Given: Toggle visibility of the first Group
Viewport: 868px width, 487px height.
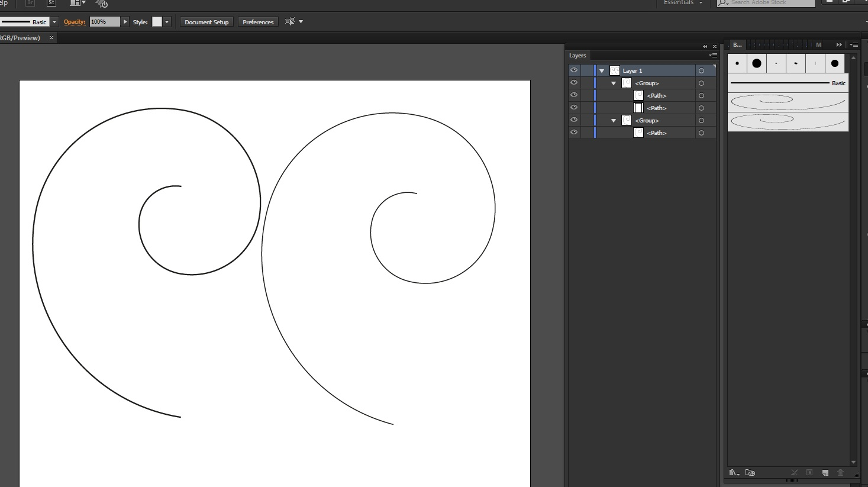Looking at the screenshot, I should pos(573,83).
